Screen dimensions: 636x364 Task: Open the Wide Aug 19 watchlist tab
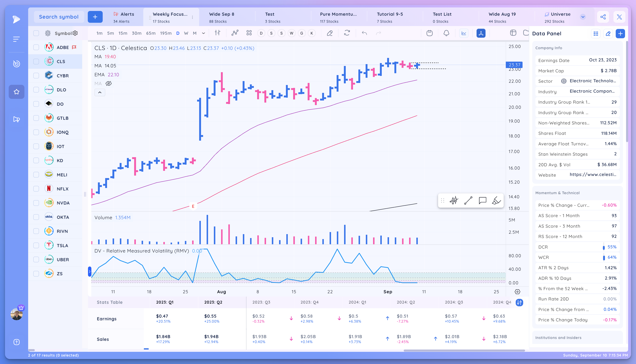[x=502, y=17]
